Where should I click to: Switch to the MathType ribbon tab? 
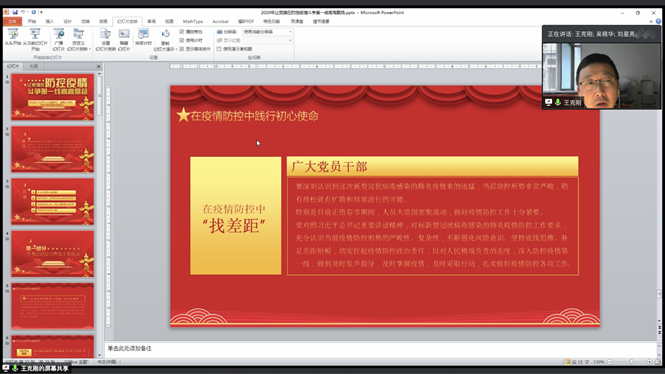[x=193, y=21]
